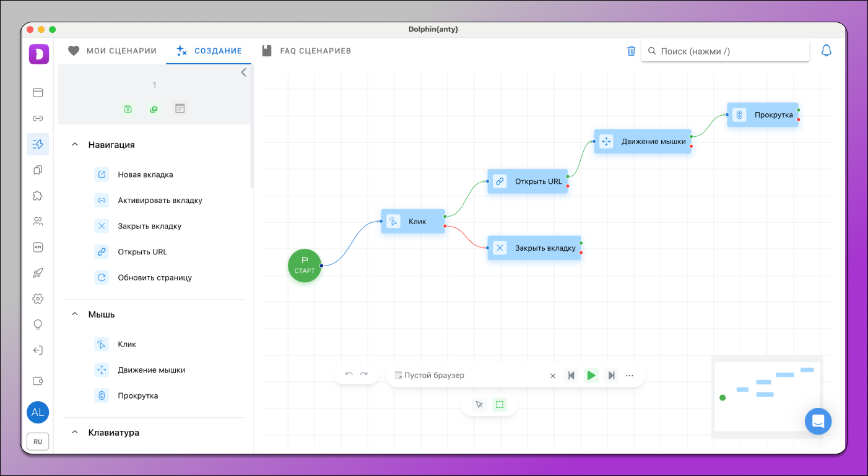The width and height of the screenshot is (868, 476).
Task: Open the notifications bell
Action: [x=826, y=51]
